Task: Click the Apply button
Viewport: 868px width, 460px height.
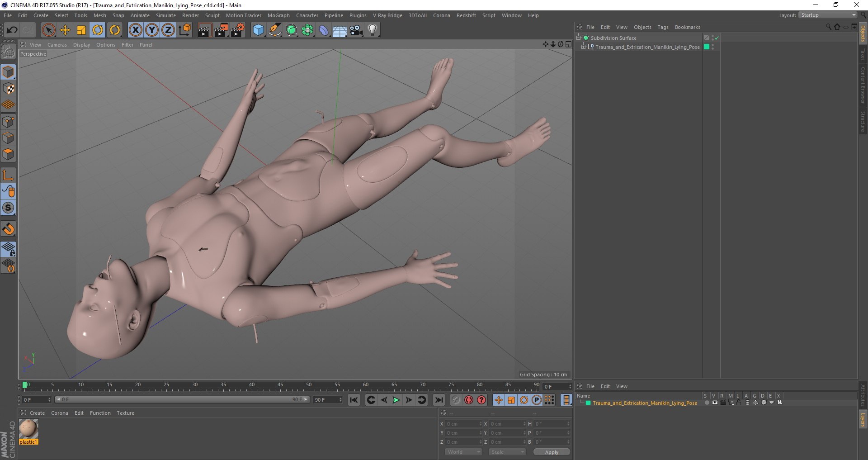Action: pyautogui.click(x=552, y=452)
